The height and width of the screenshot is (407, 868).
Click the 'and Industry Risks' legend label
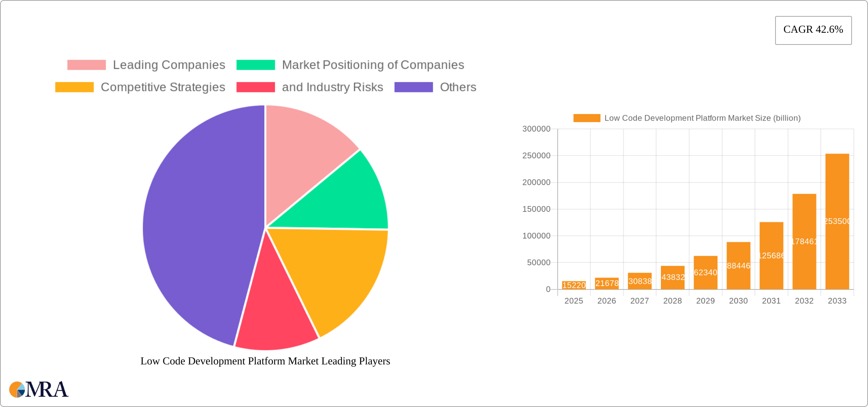tap(332, 87)
